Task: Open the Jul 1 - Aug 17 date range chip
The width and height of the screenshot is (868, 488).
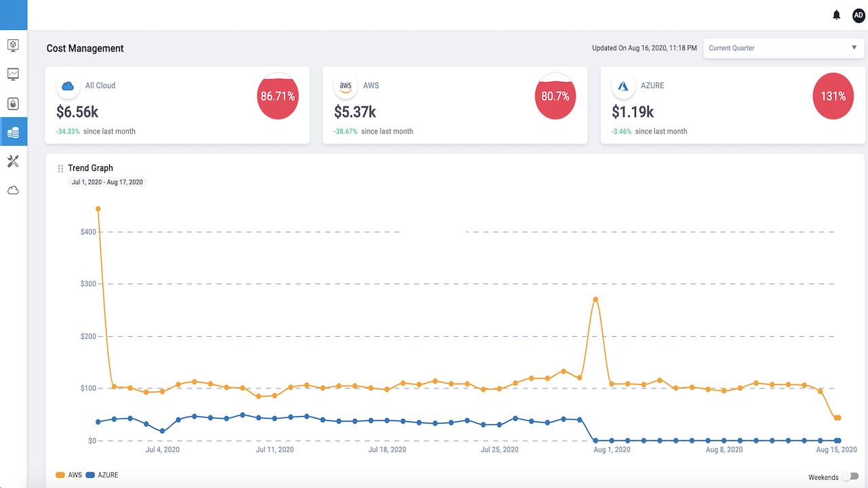Action: coord(107,182)
